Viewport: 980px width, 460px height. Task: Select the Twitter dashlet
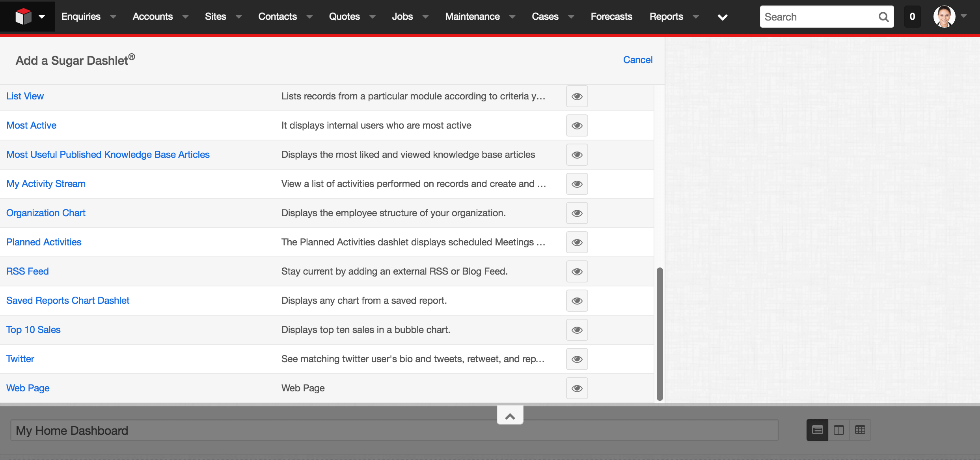pos(20,359)
